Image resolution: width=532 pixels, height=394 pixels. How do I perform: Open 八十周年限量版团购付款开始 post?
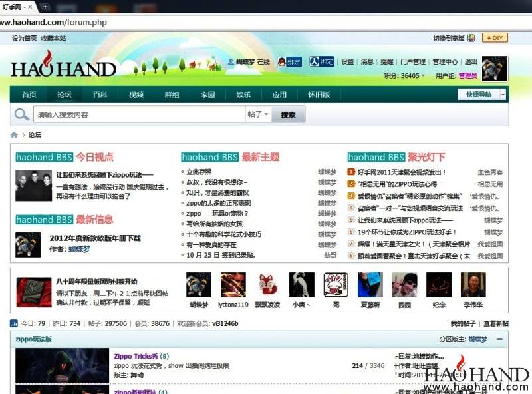96,282
